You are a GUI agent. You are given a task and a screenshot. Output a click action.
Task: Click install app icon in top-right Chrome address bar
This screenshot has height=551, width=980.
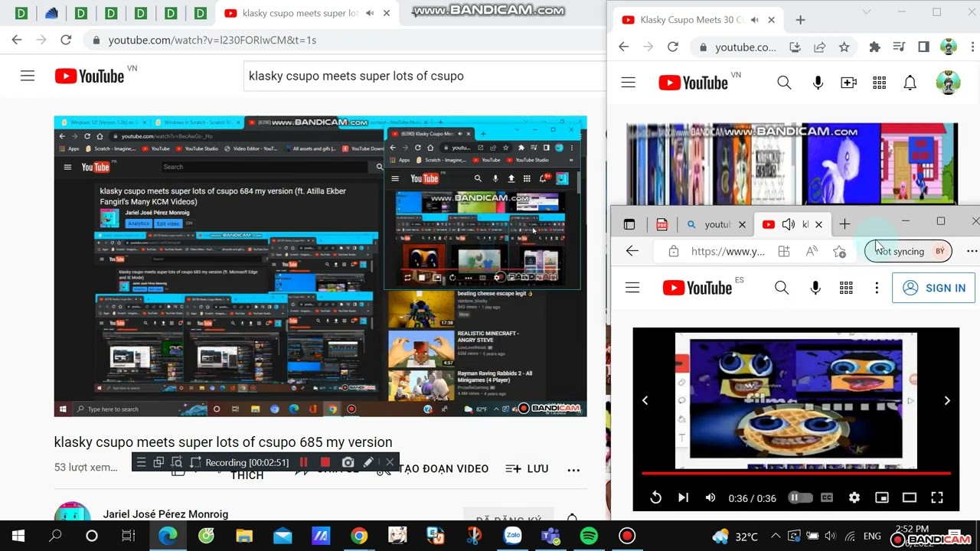[x=795, y=47]
